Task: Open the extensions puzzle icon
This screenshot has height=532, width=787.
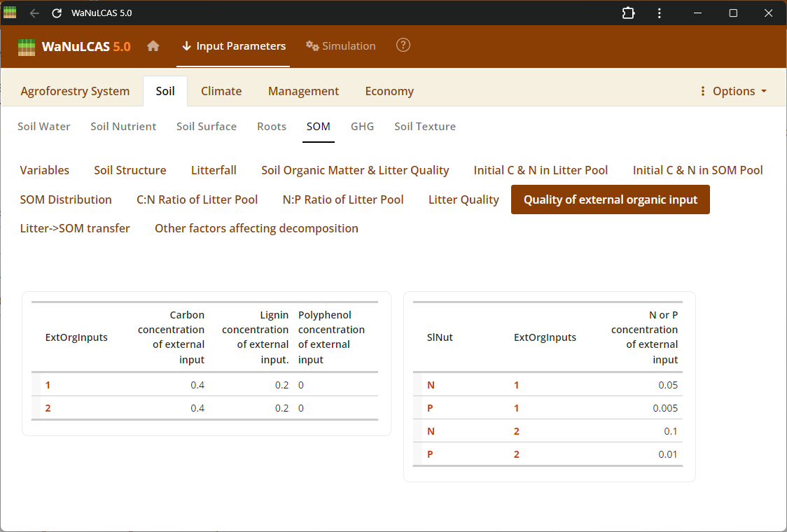Action: [628, 13]
